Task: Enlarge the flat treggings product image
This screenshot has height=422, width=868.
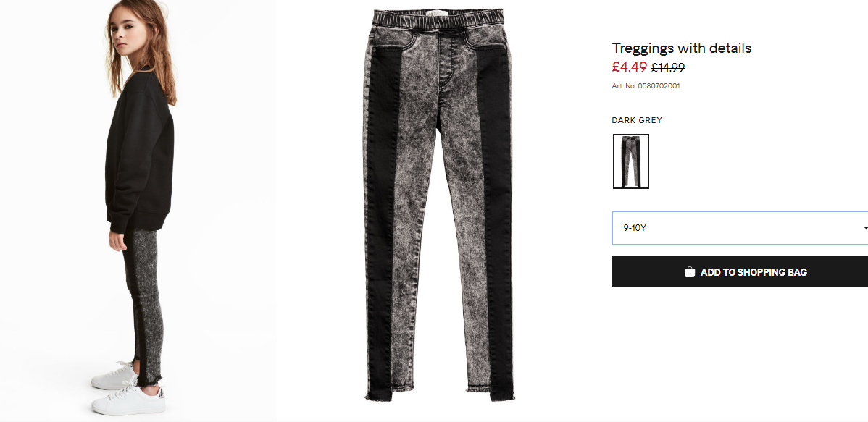Action: coord(438,205)
